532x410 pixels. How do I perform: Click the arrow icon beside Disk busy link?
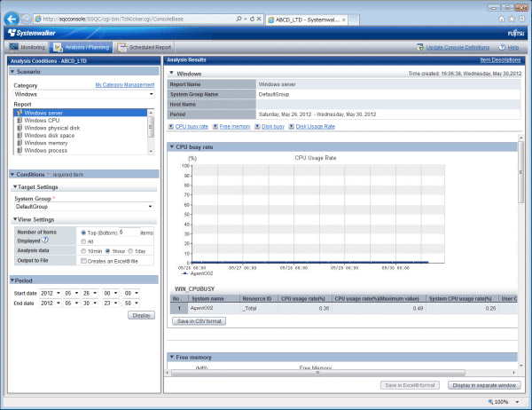point(257,126)
